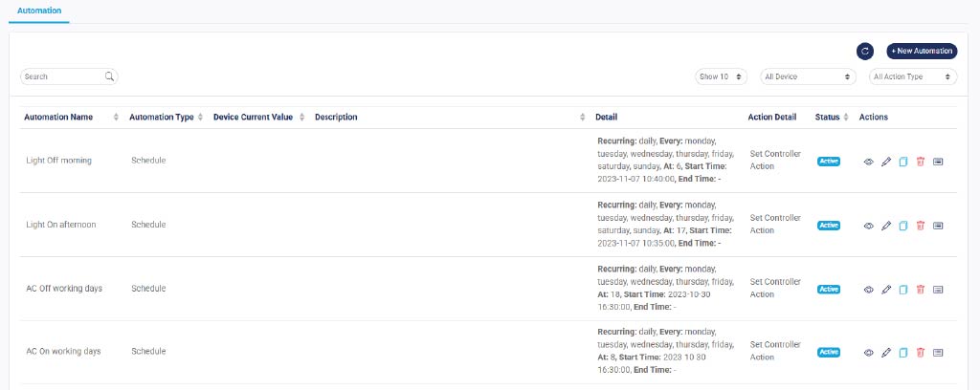This screenshot has height=390, width=980.
Task: Click Active status badge for AC On working days
Action: (x=829, y=353)
